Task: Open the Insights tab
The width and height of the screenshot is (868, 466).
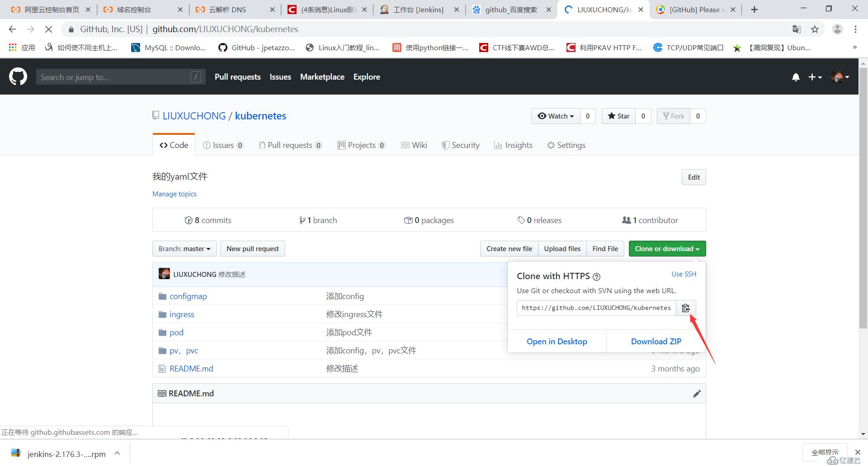Action: (513, 145)
